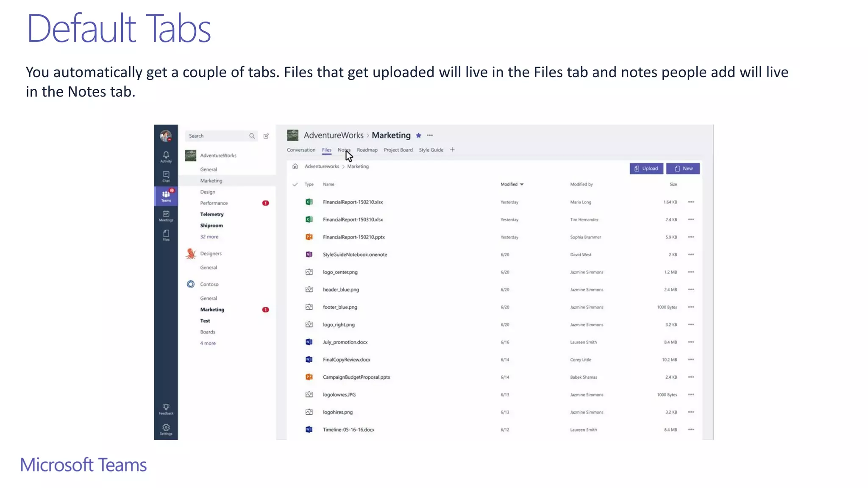The width and height of the screenshot is (868, 488).
Task: Open file footer_blue.png
Action: [340, 307]
